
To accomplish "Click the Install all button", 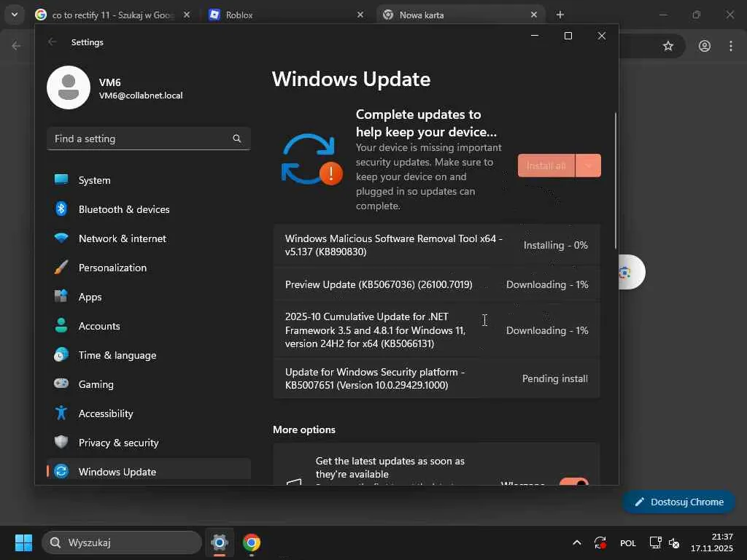I will (x=546, y=166).
